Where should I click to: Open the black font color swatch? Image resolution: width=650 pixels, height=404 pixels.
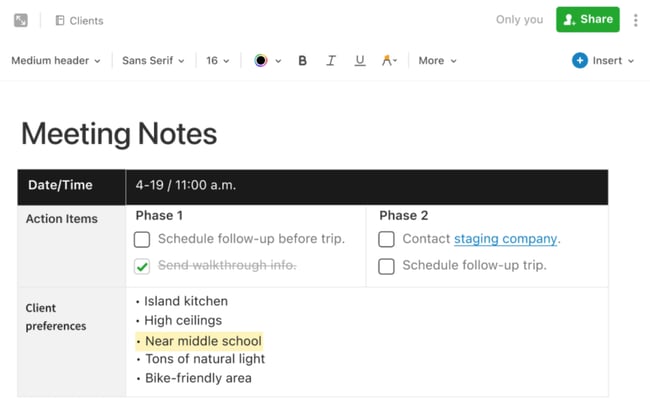[x=261, y=61]
